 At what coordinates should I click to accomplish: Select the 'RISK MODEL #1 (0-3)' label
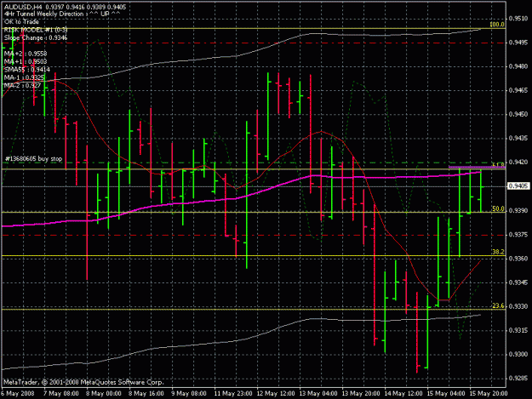(x=35, y=30)
